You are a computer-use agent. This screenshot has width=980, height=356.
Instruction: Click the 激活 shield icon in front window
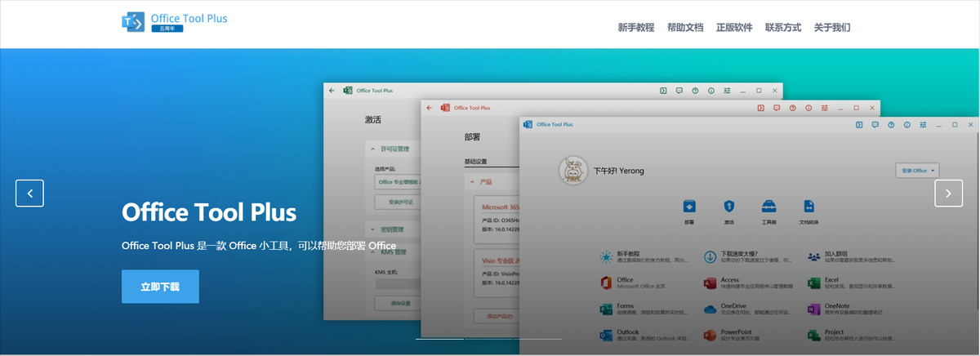(728, 206)
